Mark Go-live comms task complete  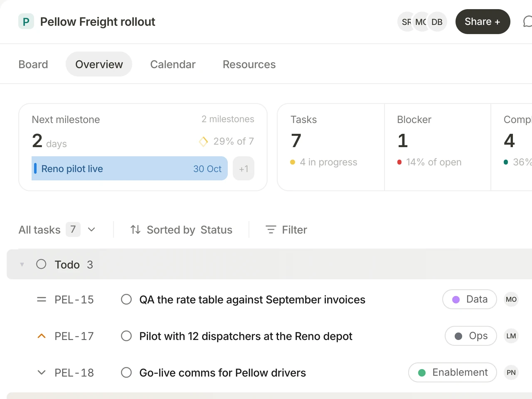pyautogui.click(x=126, y=372)
